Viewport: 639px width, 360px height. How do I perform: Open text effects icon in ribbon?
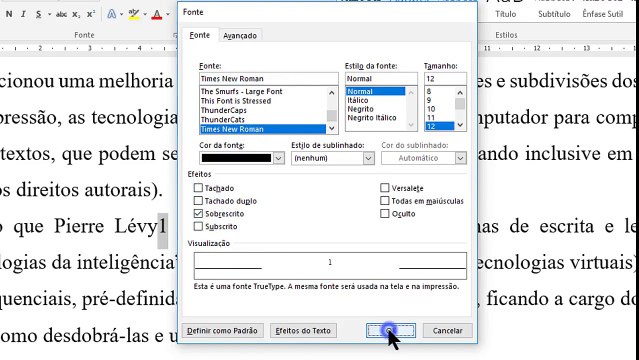pyautogui.click(x=111, y=14)
